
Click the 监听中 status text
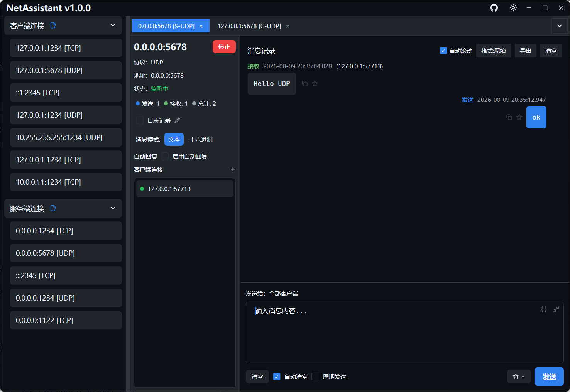pos(159,88)
